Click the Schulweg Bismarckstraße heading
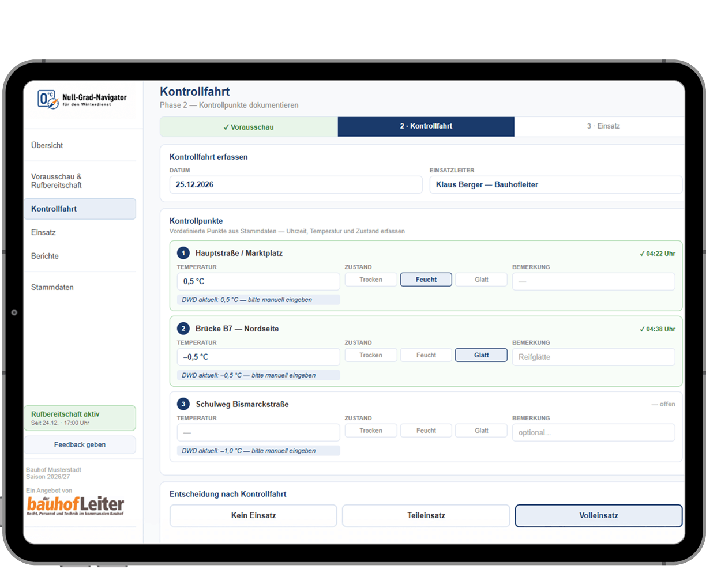Image resolution: width=706 pixels, height=588 pixels. [242, 404]
